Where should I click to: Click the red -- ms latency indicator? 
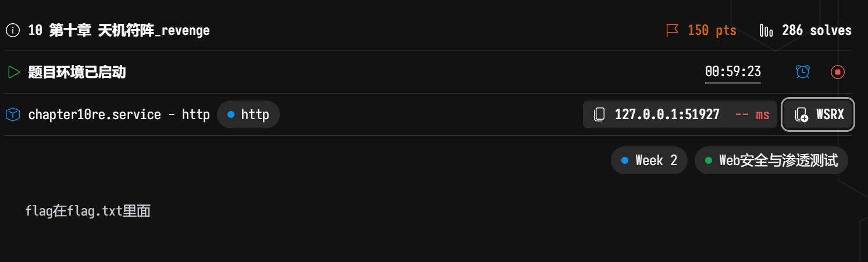pos(752,114)
